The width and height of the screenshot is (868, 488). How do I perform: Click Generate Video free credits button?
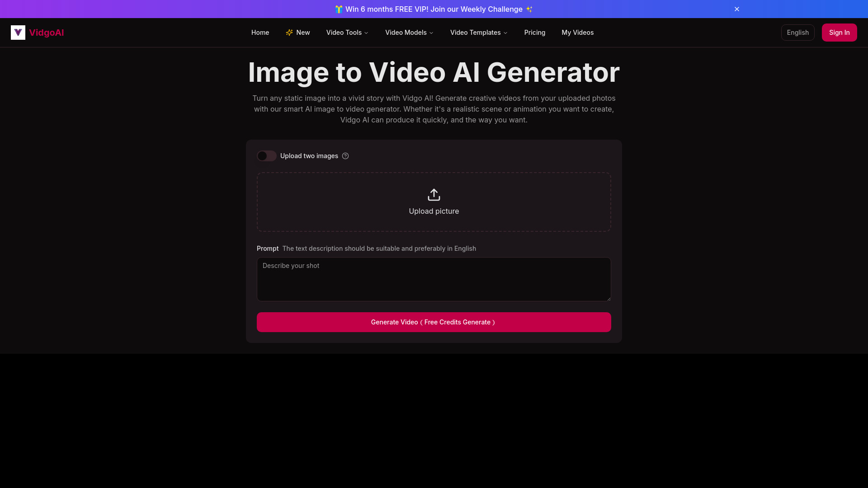tap(434, 322)
